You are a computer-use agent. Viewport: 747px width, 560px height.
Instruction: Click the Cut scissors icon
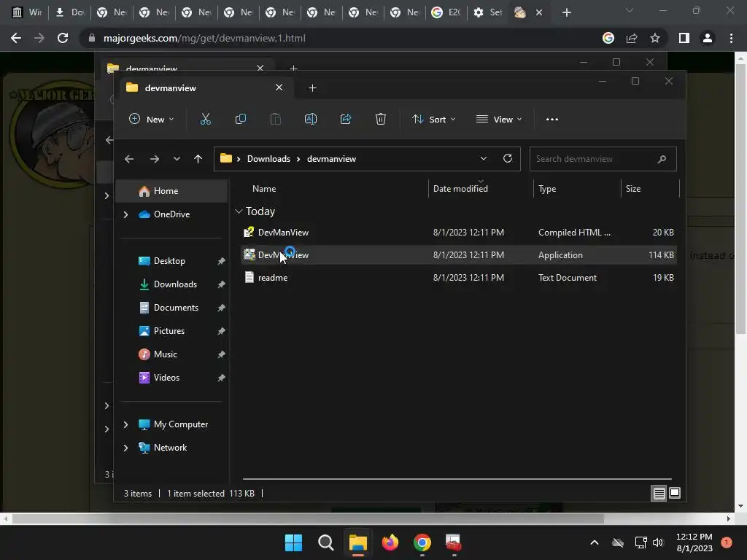point(205,119)
